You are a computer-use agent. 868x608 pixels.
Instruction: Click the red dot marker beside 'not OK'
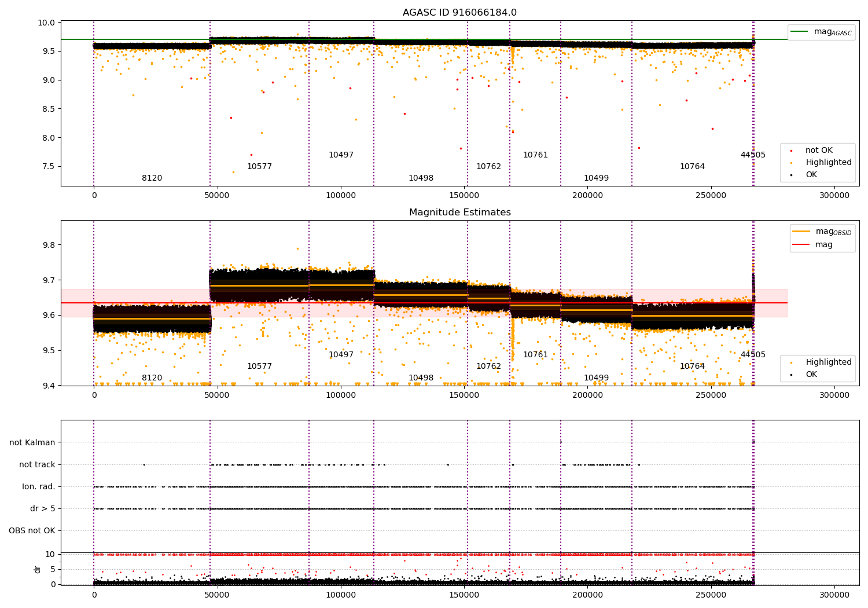coord(791,151)
